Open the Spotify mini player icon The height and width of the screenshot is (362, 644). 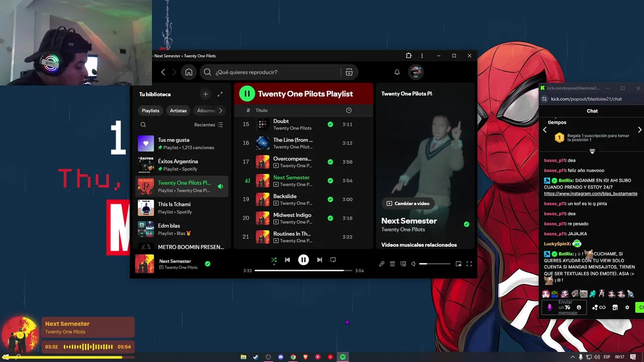(458, 264)
